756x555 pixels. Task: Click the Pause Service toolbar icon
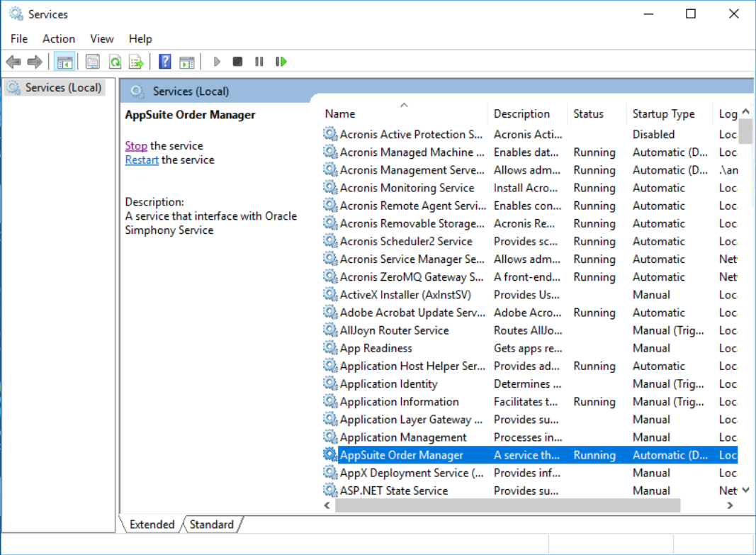pyautogui.click(x=259, y=62)
